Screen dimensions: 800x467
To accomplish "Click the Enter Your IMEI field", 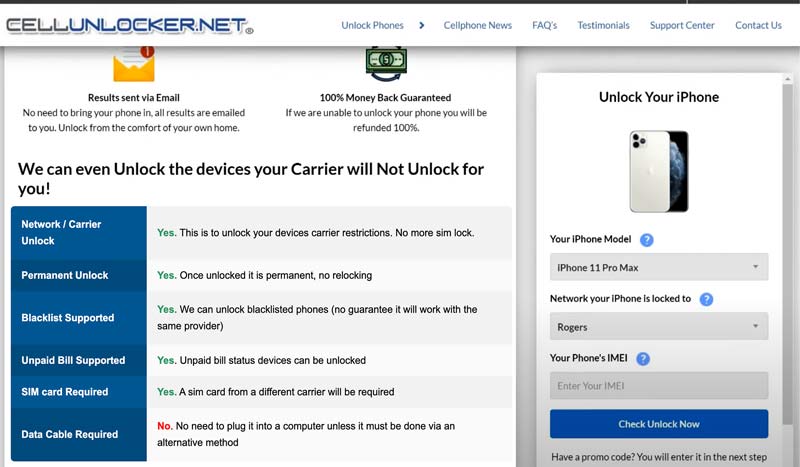I will pos(659,385).
